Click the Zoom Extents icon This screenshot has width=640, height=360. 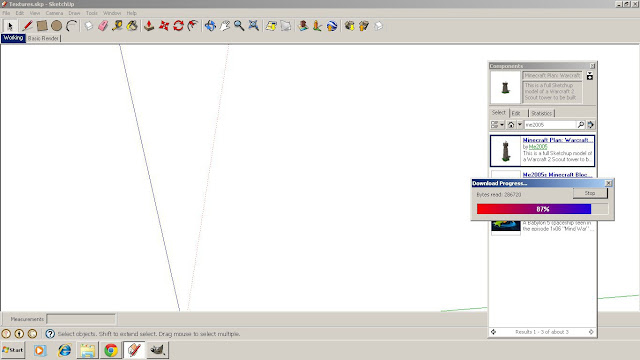click(x=254, y=26)
